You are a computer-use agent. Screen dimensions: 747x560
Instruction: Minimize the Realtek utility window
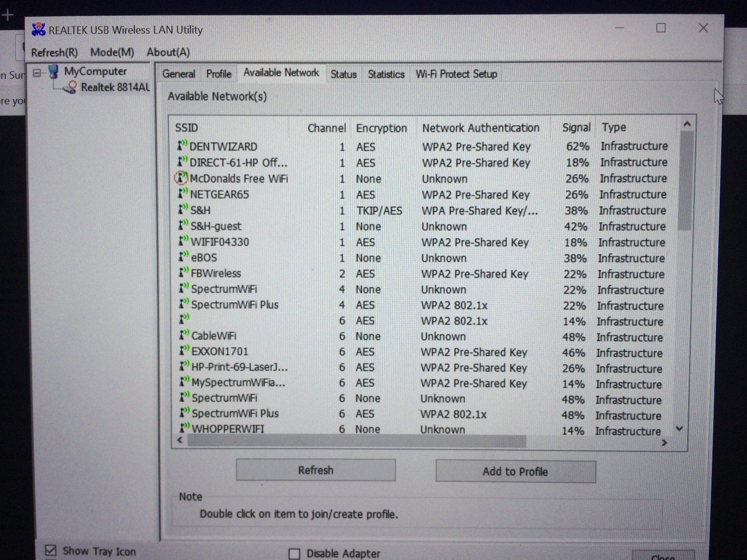click(619, 28)
